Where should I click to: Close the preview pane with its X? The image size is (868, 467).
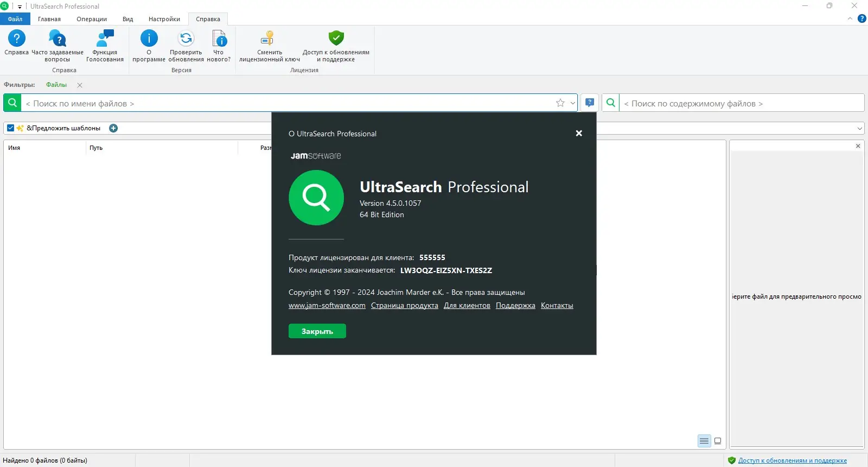click(x=858, y=146)
